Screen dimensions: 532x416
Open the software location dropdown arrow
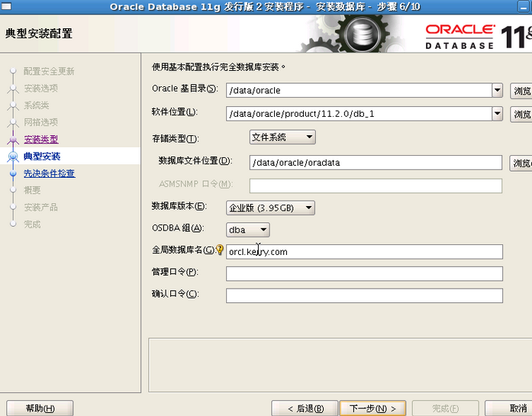498,114
